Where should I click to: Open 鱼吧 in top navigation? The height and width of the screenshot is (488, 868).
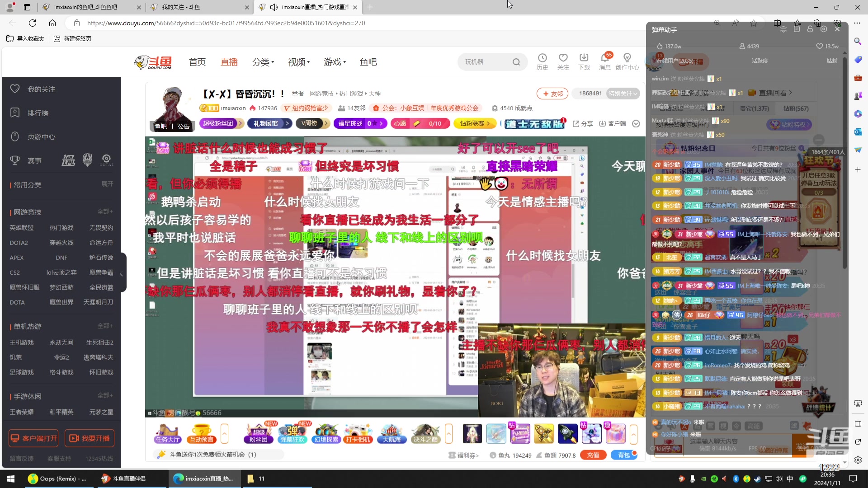368,62
